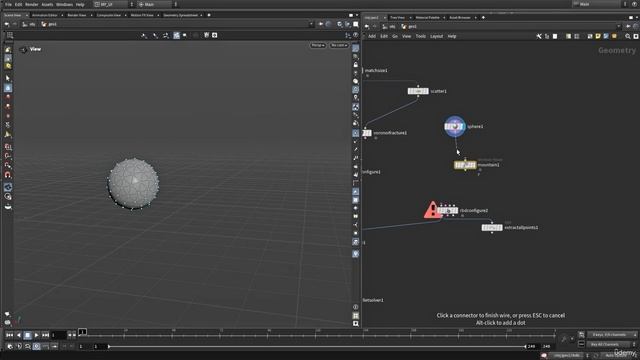This screenshot has width=640, height=360.
Task: Select the rbdconfigure2 node
Action: click(x=447, y=211)
